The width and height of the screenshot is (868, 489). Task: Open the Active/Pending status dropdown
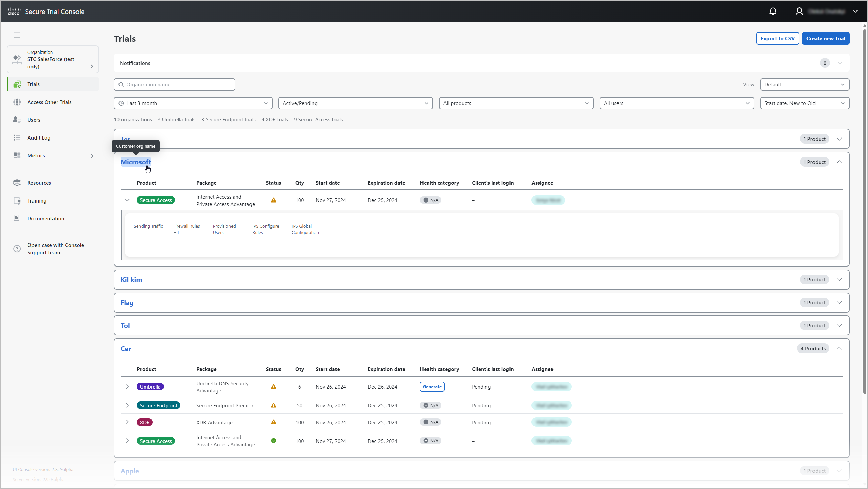click(355, 103)
